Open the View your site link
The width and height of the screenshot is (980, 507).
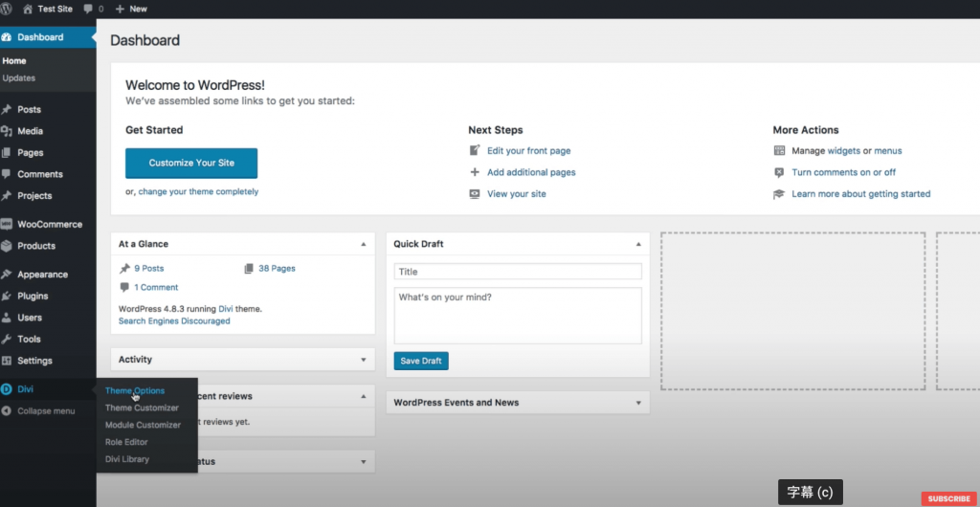(x=516, y=193)
